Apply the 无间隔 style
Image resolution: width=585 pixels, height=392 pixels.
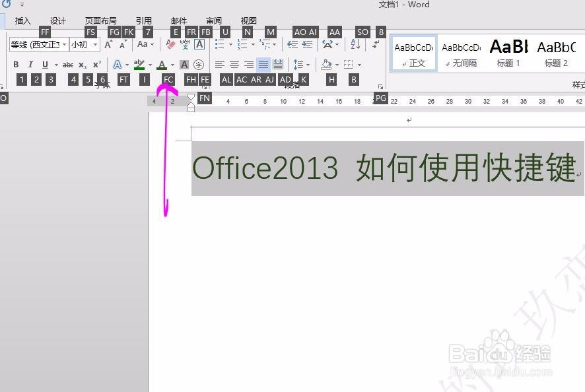tap(461, 53)
